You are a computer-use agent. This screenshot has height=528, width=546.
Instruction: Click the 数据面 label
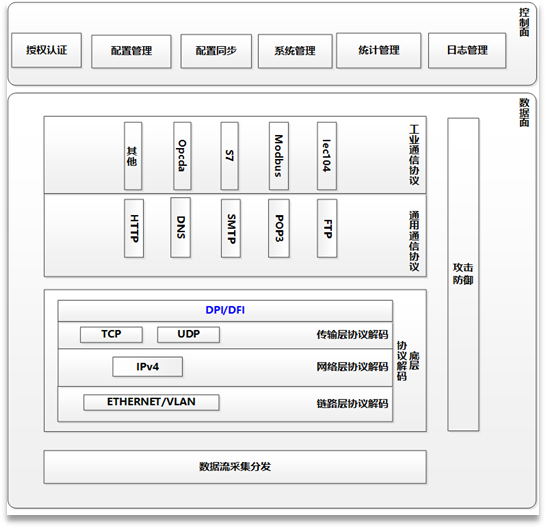click(524, 112)
